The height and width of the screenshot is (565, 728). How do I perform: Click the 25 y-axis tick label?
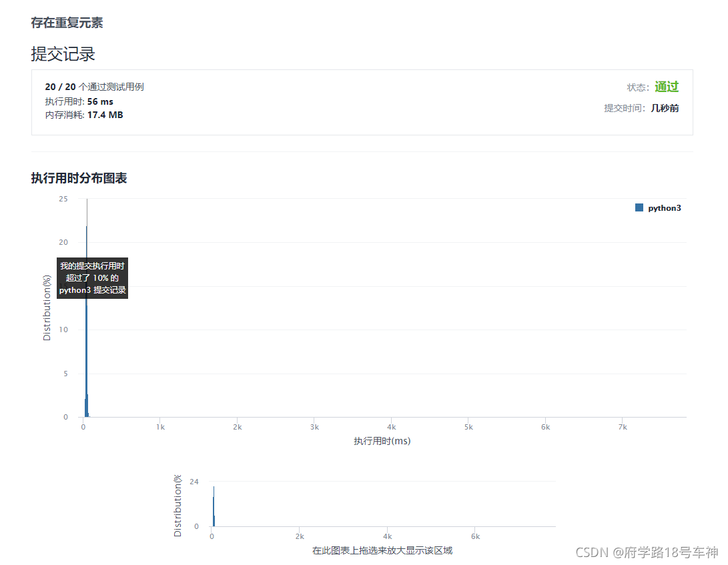click(63, 199)
